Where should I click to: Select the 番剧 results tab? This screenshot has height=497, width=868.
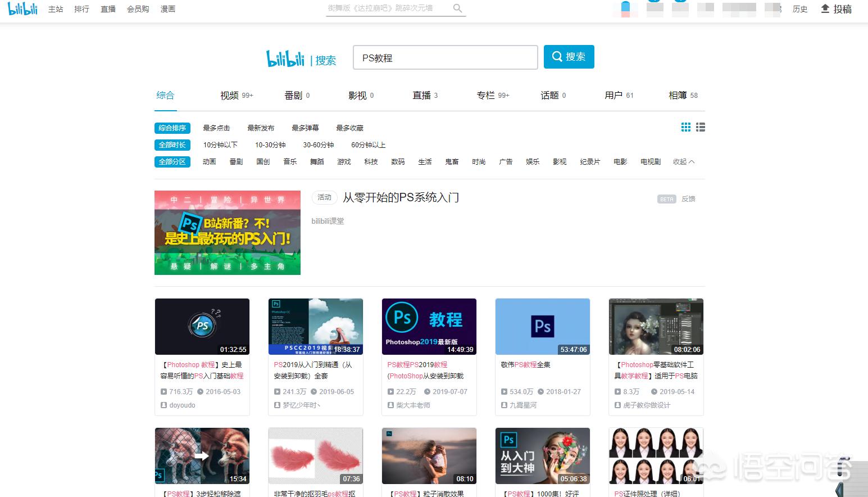(x=297, y=96)
